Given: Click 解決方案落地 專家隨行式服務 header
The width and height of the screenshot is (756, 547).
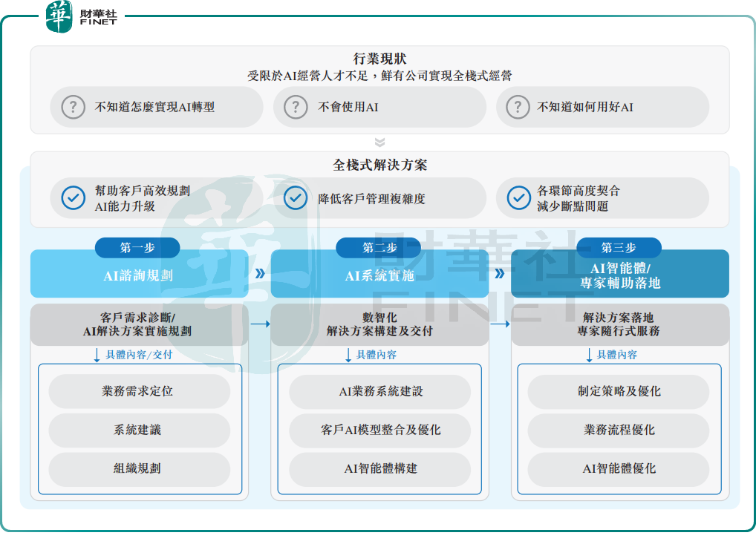Looking at the screenshot, I should 620,324.
